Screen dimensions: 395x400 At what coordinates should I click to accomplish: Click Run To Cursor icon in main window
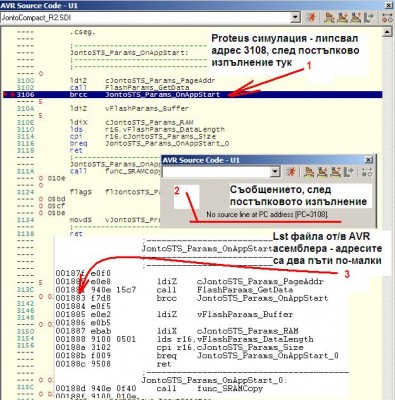(x=369, y=17)
